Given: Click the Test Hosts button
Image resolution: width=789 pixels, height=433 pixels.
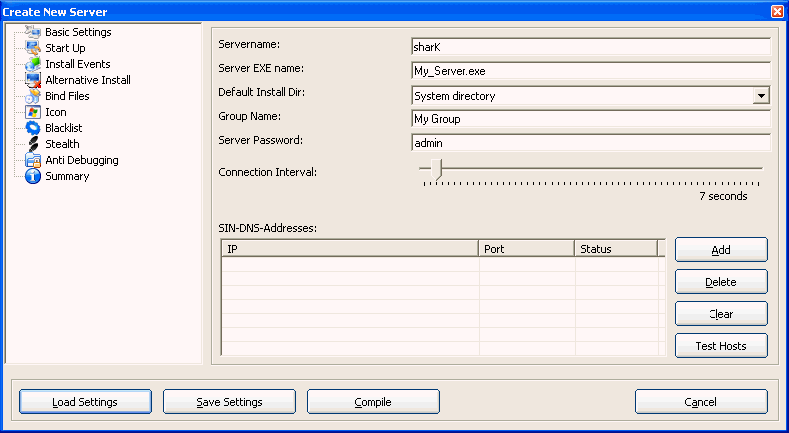Looking at the screenshot, I should pos(721,346).
